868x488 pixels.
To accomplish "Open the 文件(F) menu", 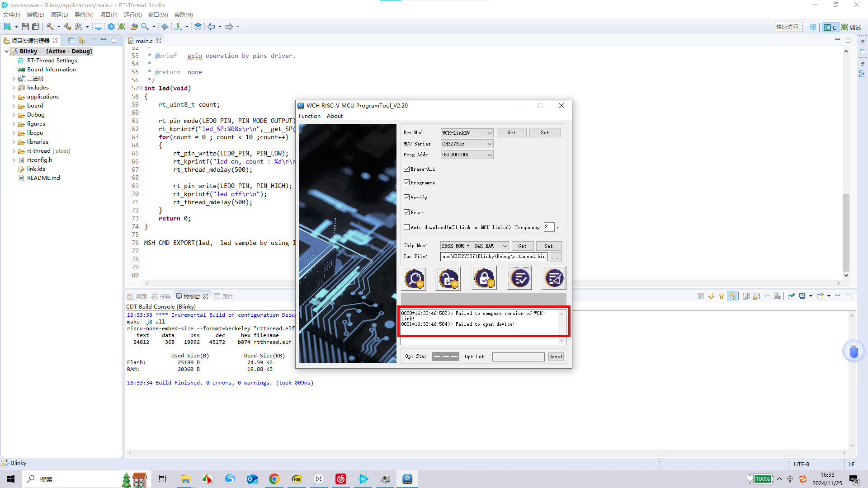I will point(12,15).
